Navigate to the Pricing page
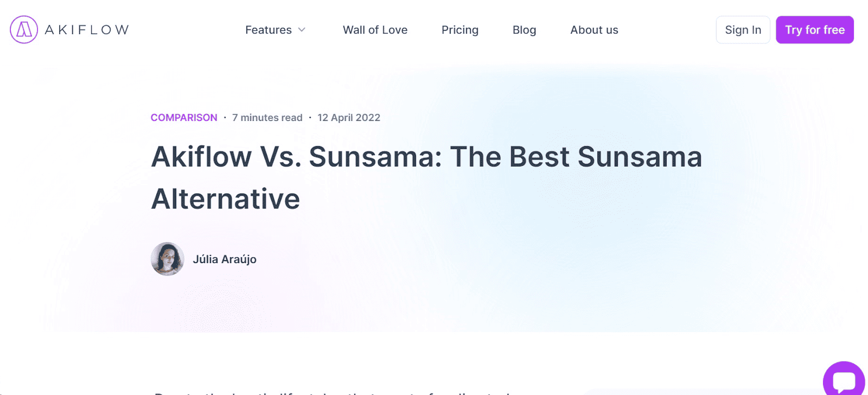 [459, 30]
